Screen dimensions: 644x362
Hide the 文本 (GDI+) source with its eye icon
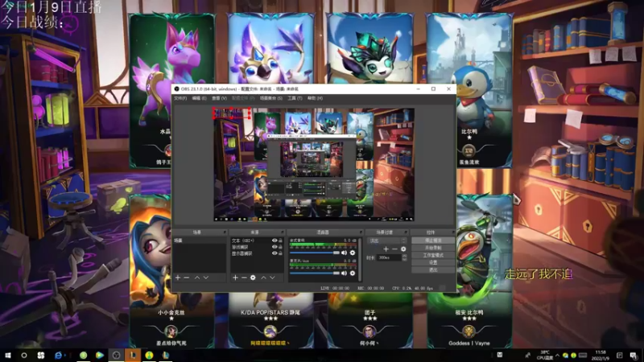click(275, 241)
